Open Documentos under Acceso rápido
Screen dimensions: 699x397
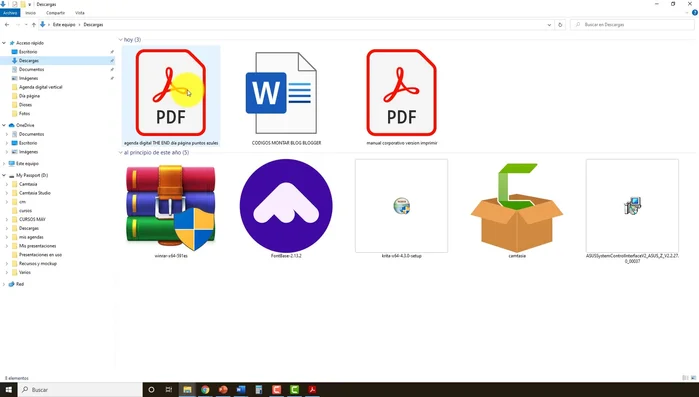31,70
